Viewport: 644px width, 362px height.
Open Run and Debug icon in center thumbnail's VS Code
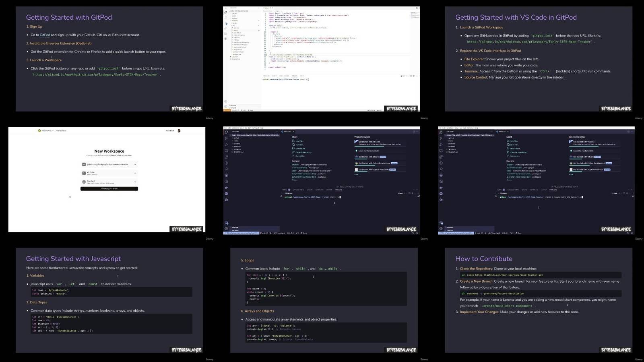click(226, 145)
